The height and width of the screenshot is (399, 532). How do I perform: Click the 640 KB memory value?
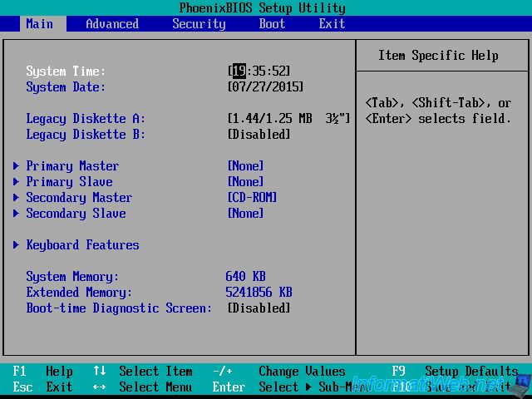(246, 276)
